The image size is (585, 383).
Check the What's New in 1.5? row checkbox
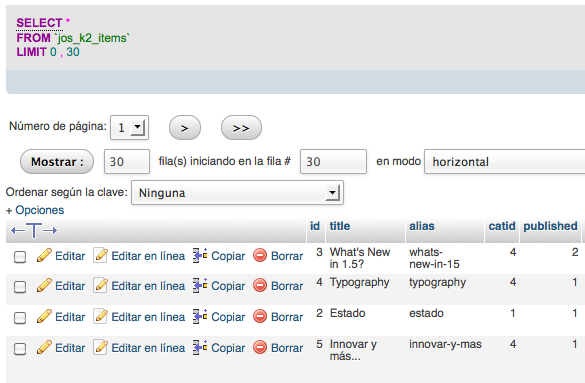click(x=20, y=257)
